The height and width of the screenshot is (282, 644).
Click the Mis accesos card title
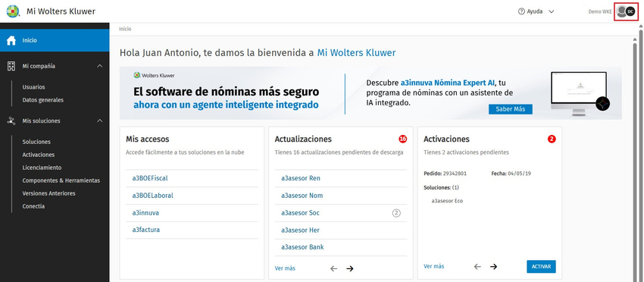click(148, 139)
